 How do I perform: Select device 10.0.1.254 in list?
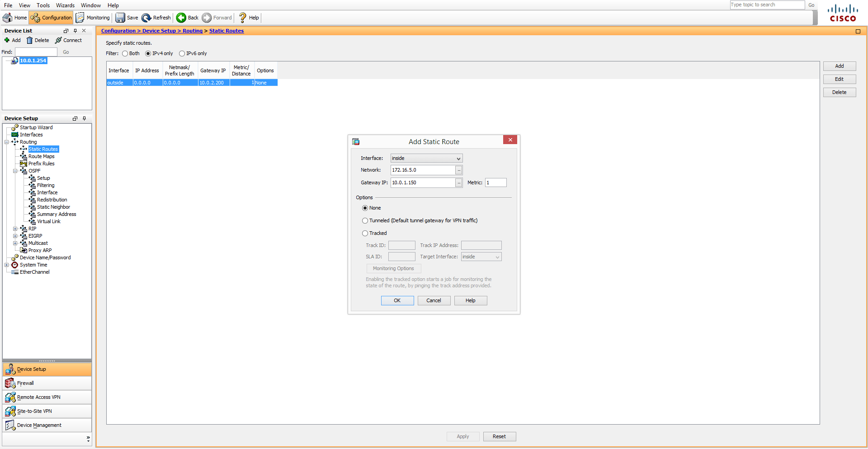click(33, 61)
